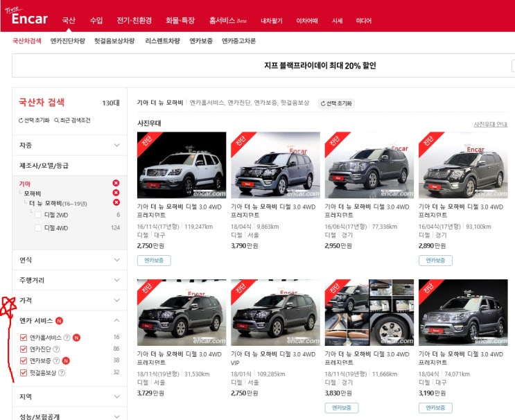The width and height of the screenshot is (515, 420).
Task: Click 선택 초기화 link in sidebar
Action: [34, 120]
